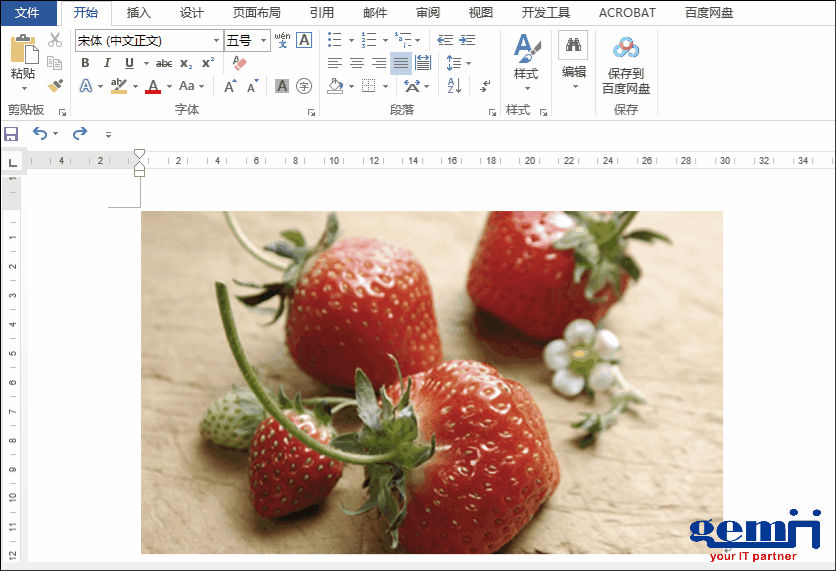Open the 样式 styles gallery button
Screen dimensions: 836x571
tap(526, 58)
